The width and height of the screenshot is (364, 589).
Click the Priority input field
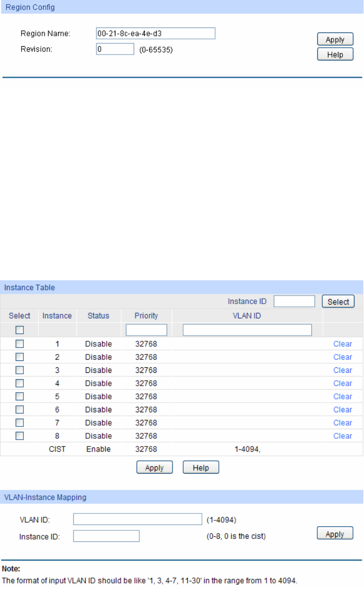147,330
